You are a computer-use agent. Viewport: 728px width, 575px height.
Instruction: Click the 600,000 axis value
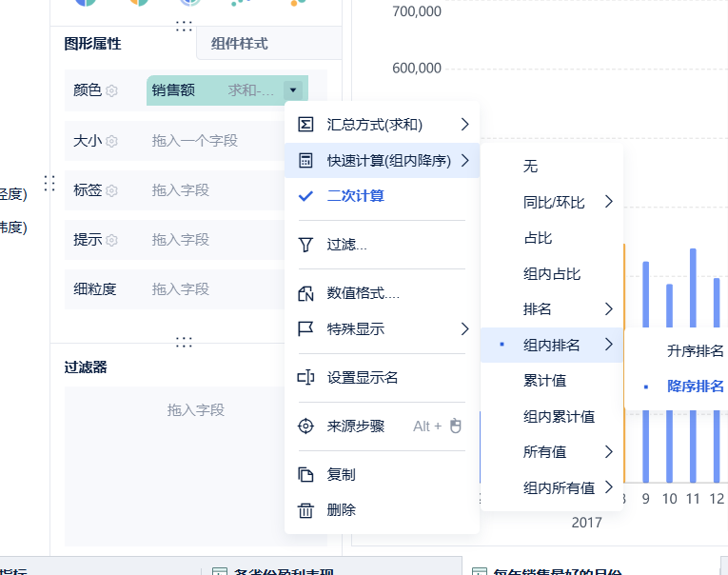point(417,69)
